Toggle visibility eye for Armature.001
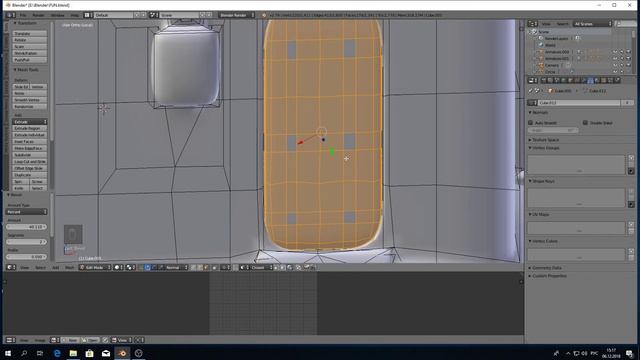The width and height of the screenshot is (640, 360). 615,58
